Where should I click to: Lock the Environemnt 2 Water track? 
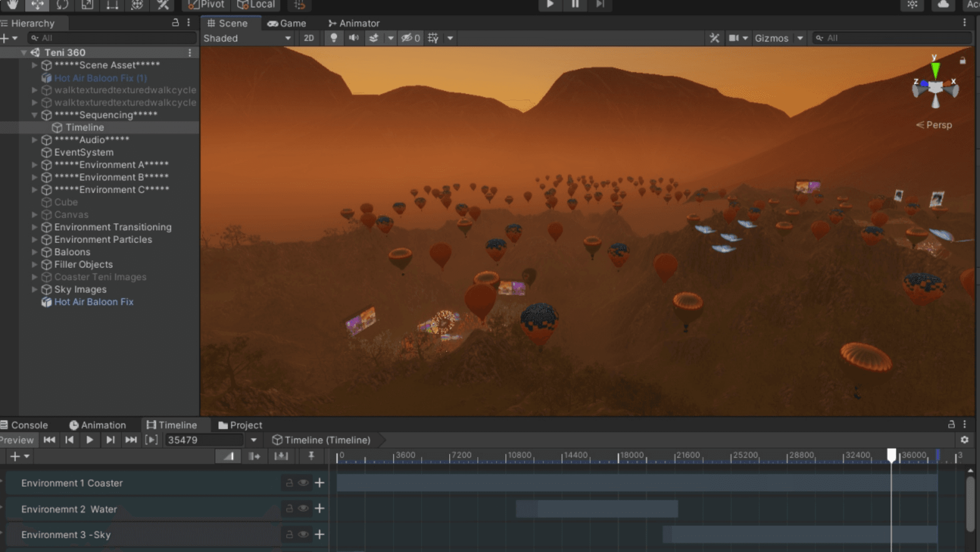(x=289, y=509)
